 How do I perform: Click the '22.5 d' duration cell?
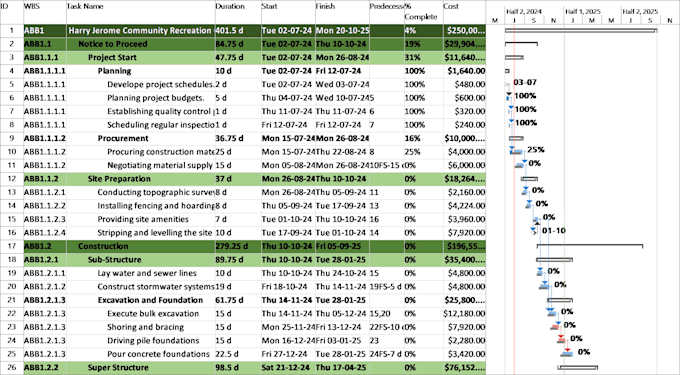pos(238,354)
